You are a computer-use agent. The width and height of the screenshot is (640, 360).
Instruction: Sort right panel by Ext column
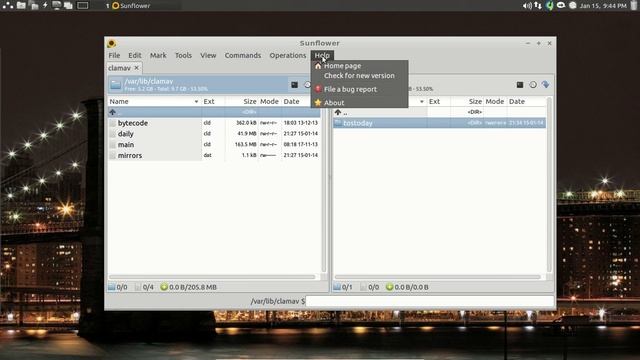tap(439, 101)
